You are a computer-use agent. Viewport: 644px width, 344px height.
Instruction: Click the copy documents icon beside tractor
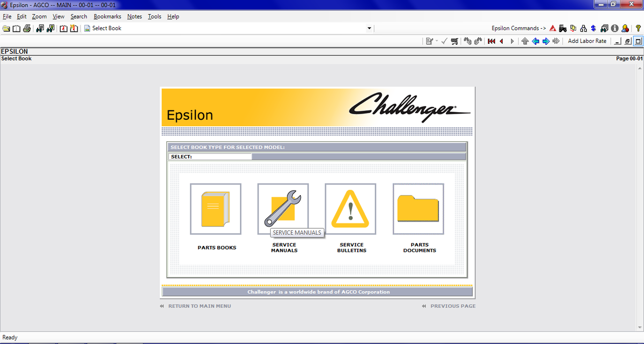tap(573, 29)
